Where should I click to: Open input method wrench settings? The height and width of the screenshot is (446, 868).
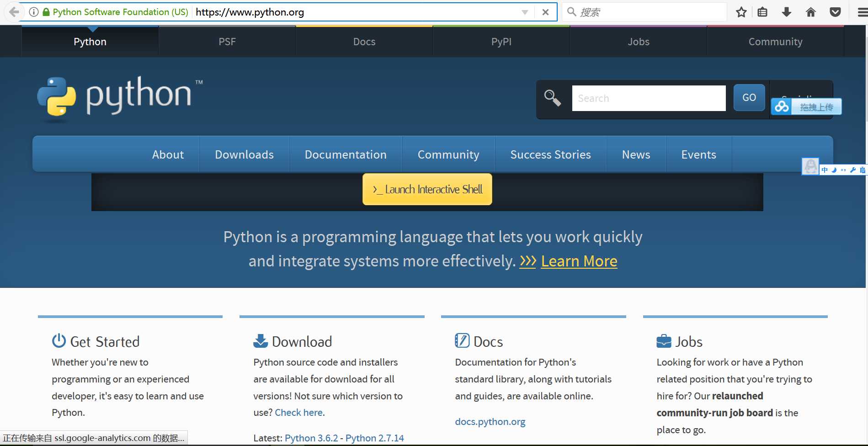click(x=853, y=170)
